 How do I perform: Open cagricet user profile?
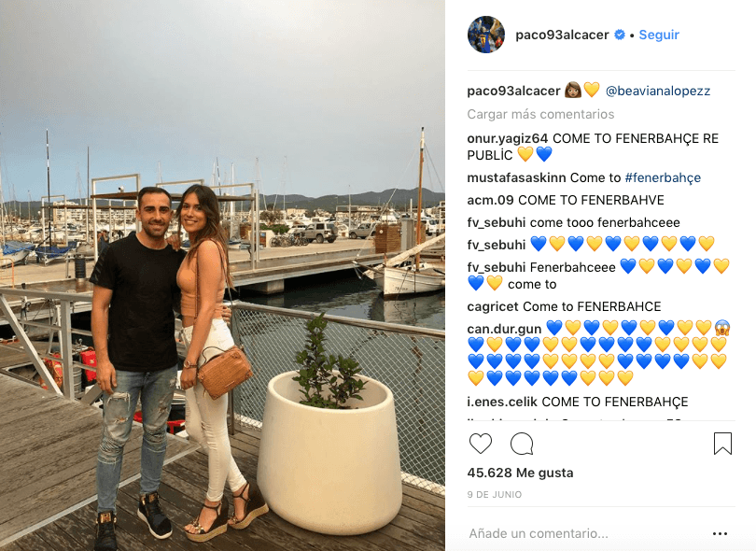[493, 307]
